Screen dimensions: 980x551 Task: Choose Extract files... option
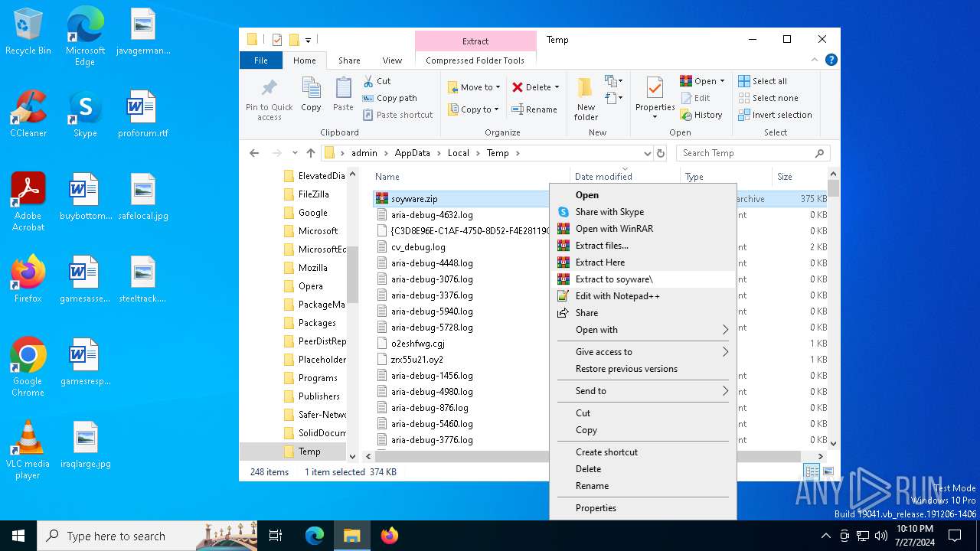tap(643, 246)
